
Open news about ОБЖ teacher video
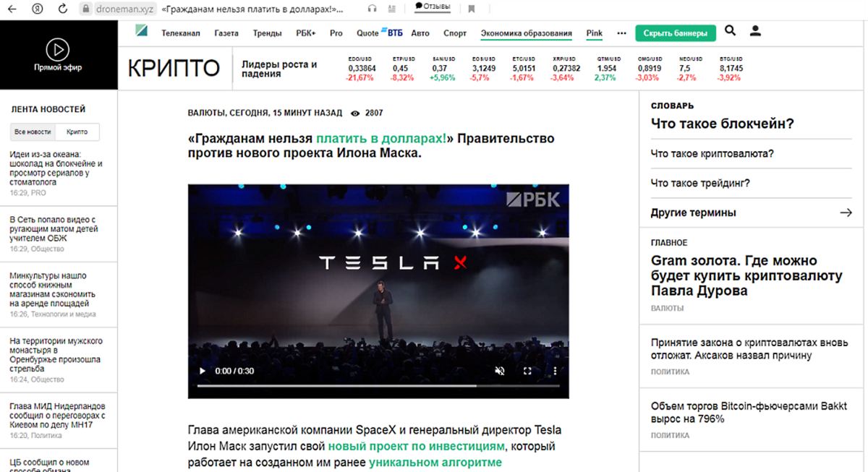(54, 229)
